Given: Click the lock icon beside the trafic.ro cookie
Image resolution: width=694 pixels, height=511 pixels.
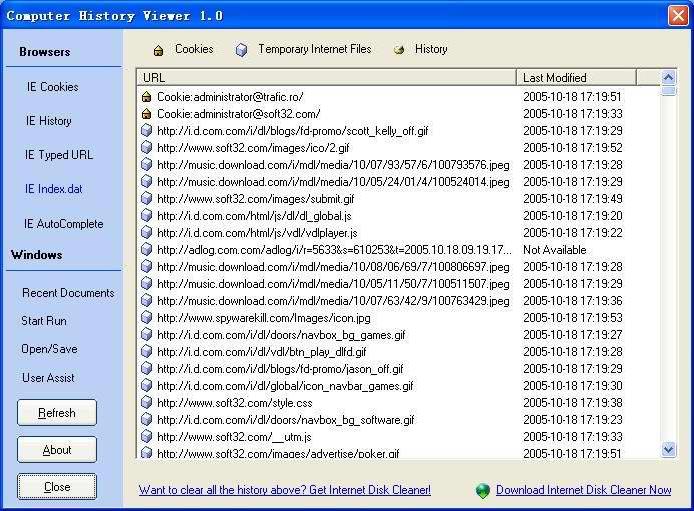Looking at the screenshot, I should point(147,97).
